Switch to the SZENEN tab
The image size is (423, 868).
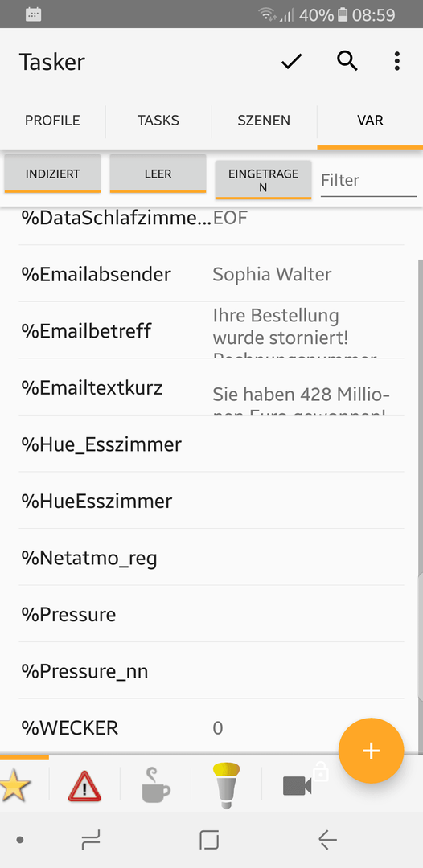(264, 121)
